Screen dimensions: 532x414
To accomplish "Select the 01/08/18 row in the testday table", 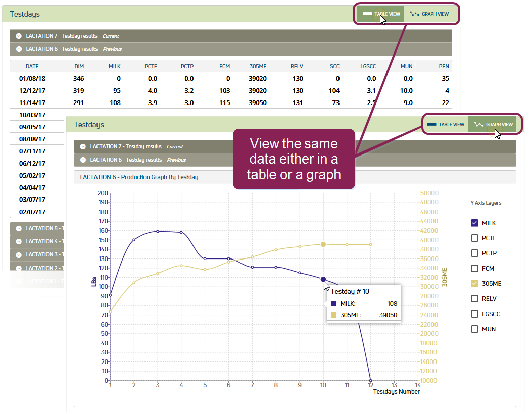I will coord(32,78).
